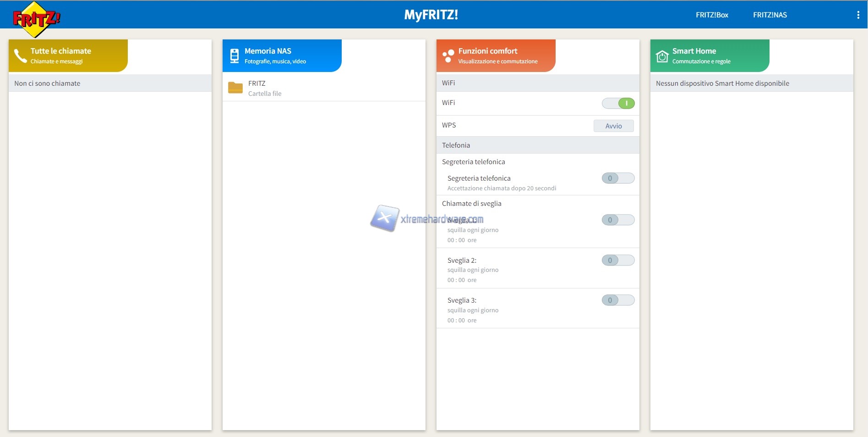Click the MyFRITZ! page title
The image size is (868, 437).
pyautogui.click(x=431, y=15)
